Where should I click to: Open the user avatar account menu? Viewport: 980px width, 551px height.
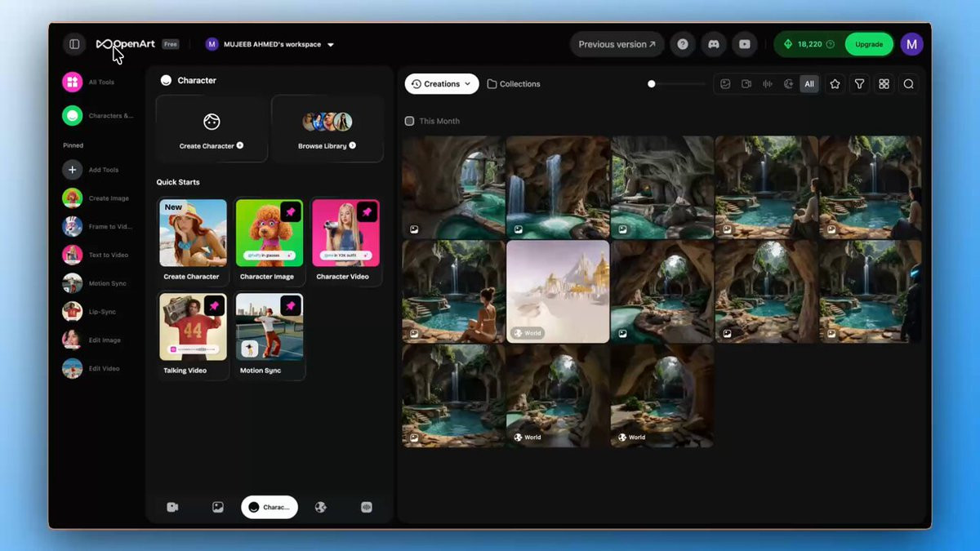pyautogui.click(x=911, y=44)
